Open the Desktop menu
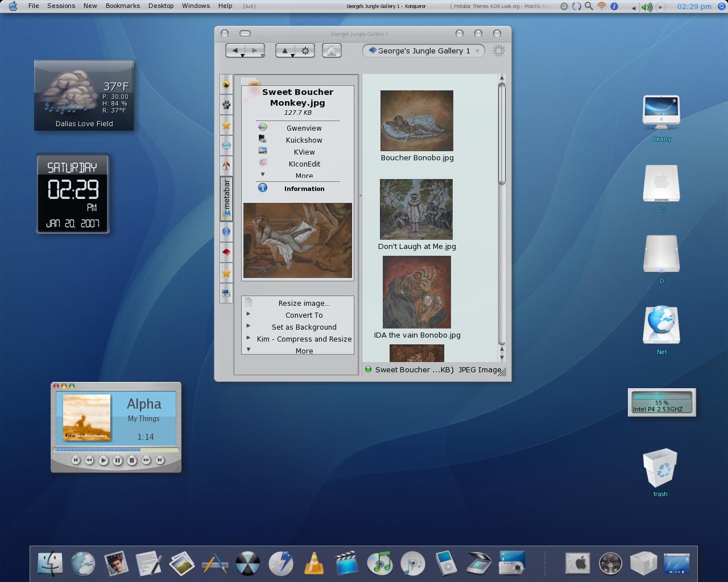Screen dimensions: 728x582 click(x=161, y=6)
